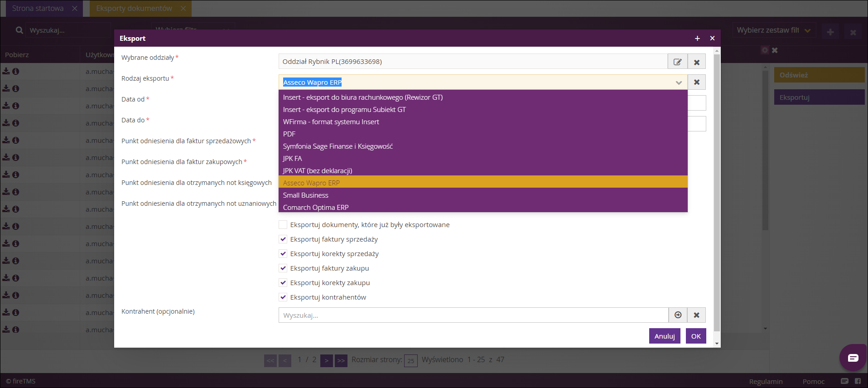
Task: Add new filter set plus icon
Action: 830,32
